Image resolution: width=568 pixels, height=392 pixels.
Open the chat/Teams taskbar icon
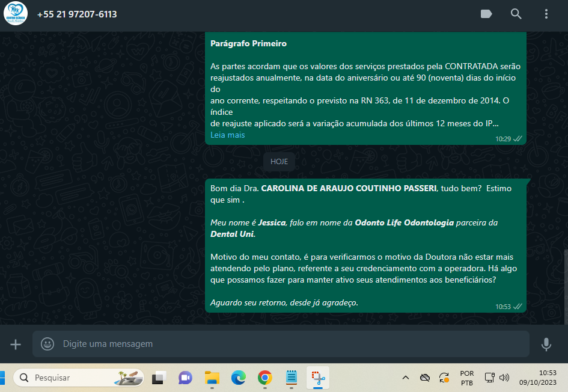186,378
